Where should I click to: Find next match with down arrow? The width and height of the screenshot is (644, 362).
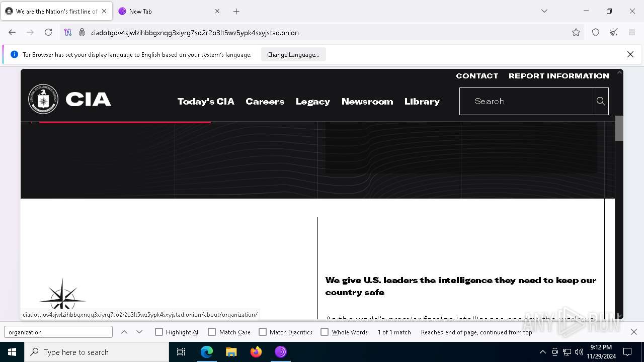click(x=139, y=332)
